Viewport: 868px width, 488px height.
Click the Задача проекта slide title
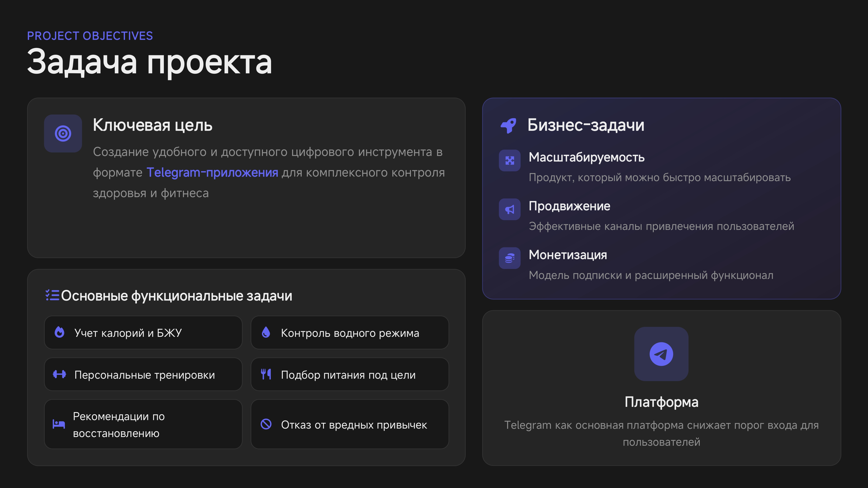(x=149, y=62)
